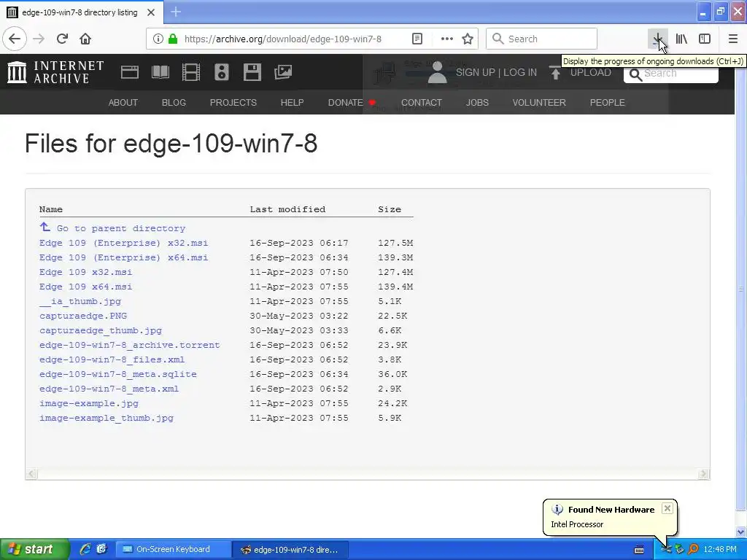Viewport: 747px width, 560px height.
Task: Focus the browser toolbar Search box
Action: (542, 39)
